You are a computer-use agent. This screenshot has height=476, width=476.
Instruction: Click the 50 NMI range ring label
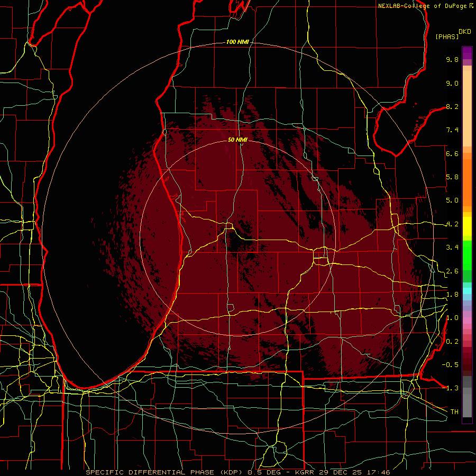click(237, 140)
